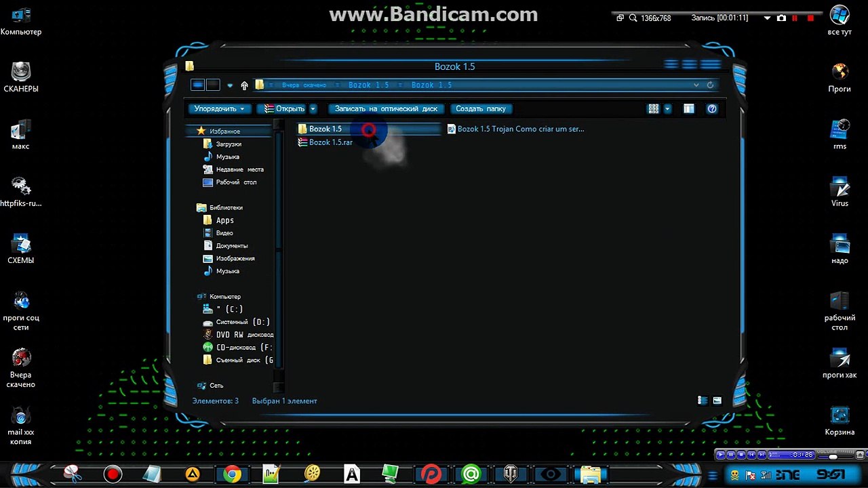Open Корзина recycle bin
Viewport: 868px width, 488px height.
[840, 421]
